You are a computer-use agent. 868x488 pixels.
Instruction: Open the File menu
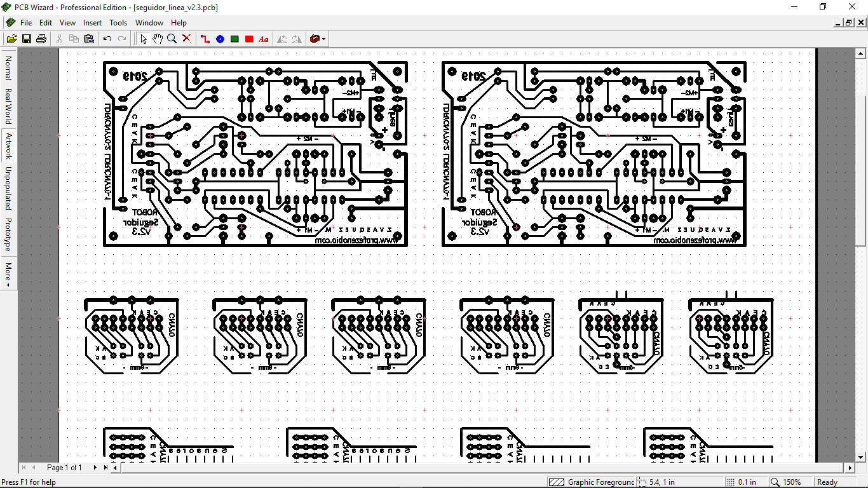click(x=26, y=22)
